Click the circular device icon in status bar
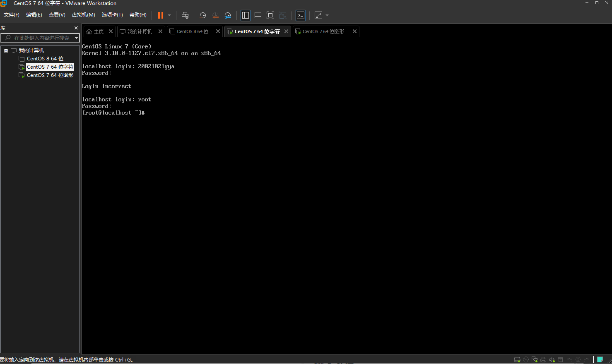The image size is (612, 364). pos(578,360)
